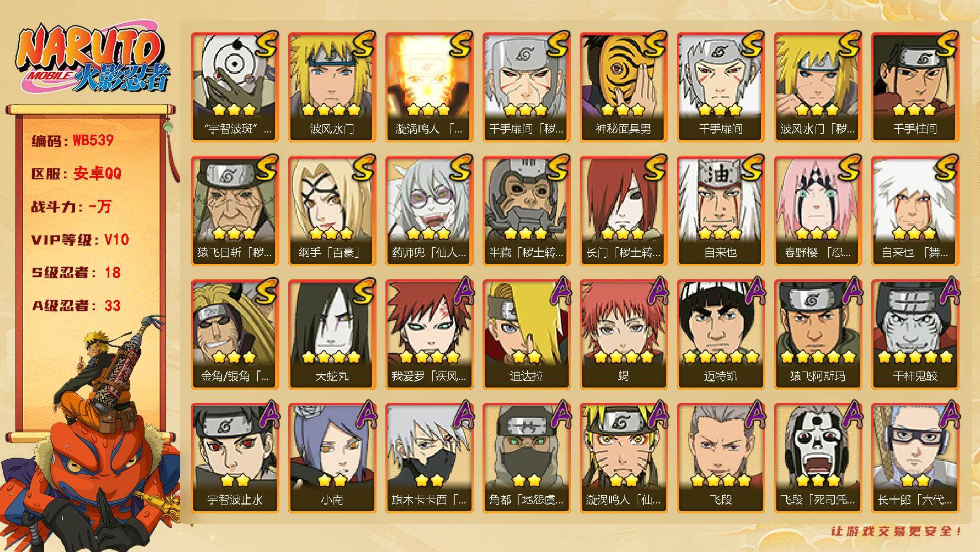Image resolution: width=980 pixels, height=552 pixels.
Task: Open the 大蛇丸 character card
Action: 332,335
